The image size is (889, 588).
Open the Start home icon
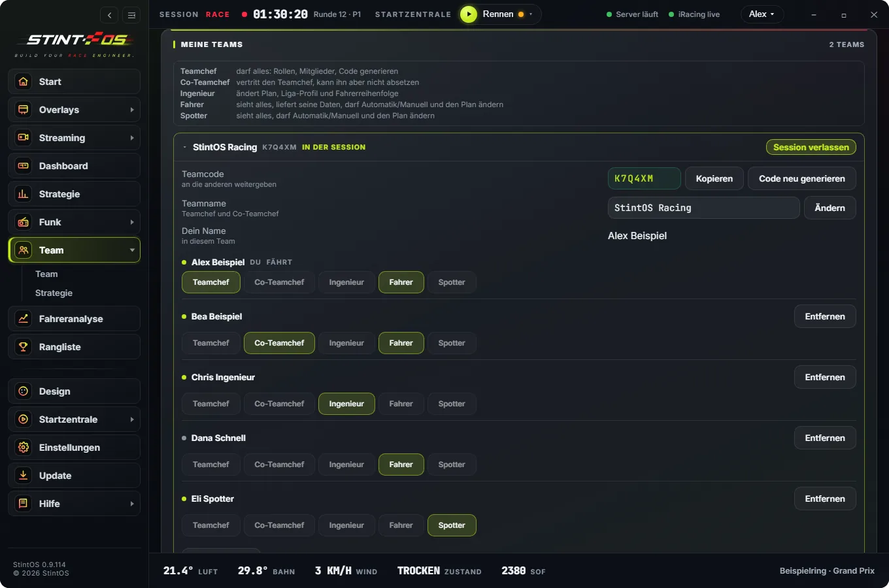tap(24, 82)
